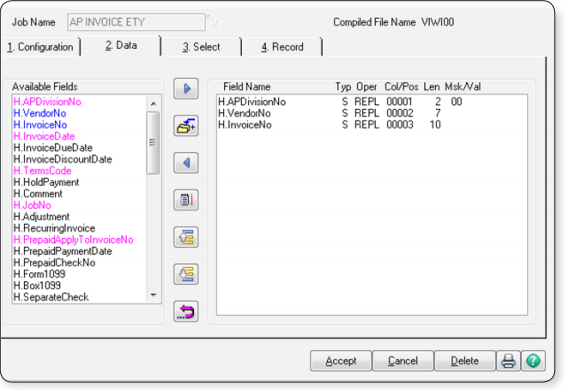566x390 pixels.
Task: Click the add field right-arrow button
Action: tap(186, 88)
